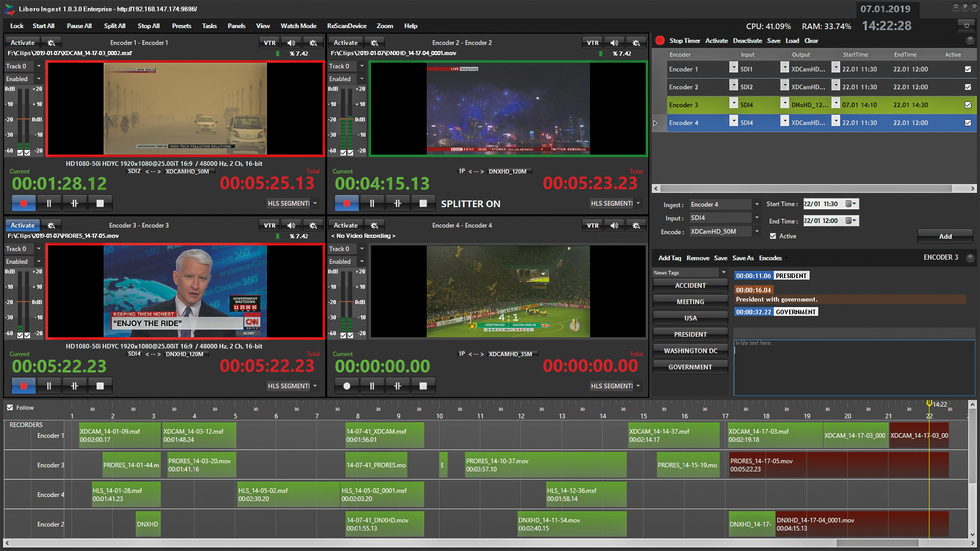Image resolution: width=980 pixels, height=551 pixels.
Task: Open the Help menu
Action: click(411, 26)
